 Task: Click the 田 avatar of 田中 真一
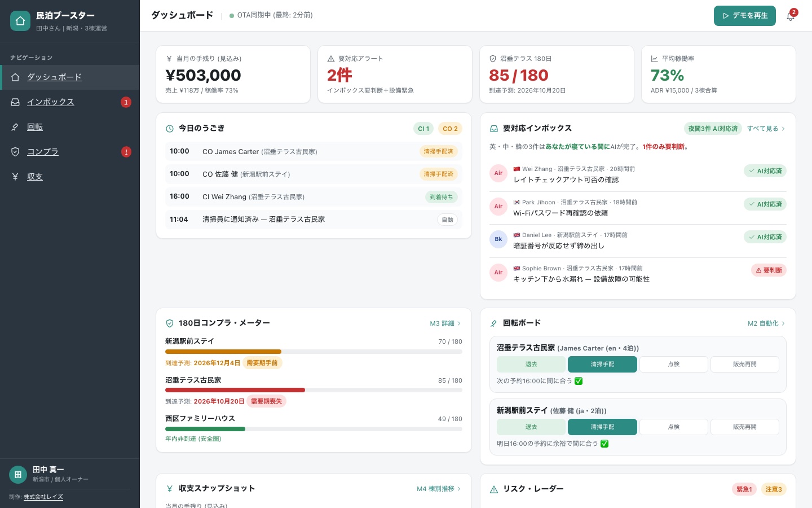tap(18, 475)
